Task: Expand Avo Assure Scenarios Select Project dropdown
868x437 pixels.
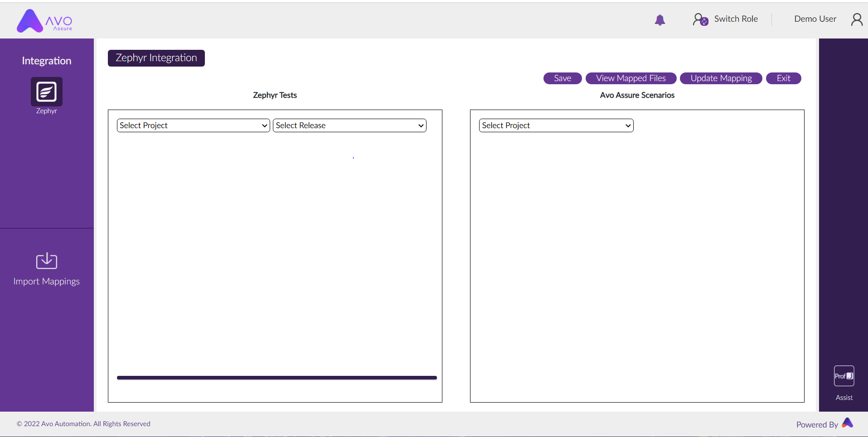Action: 556,125
